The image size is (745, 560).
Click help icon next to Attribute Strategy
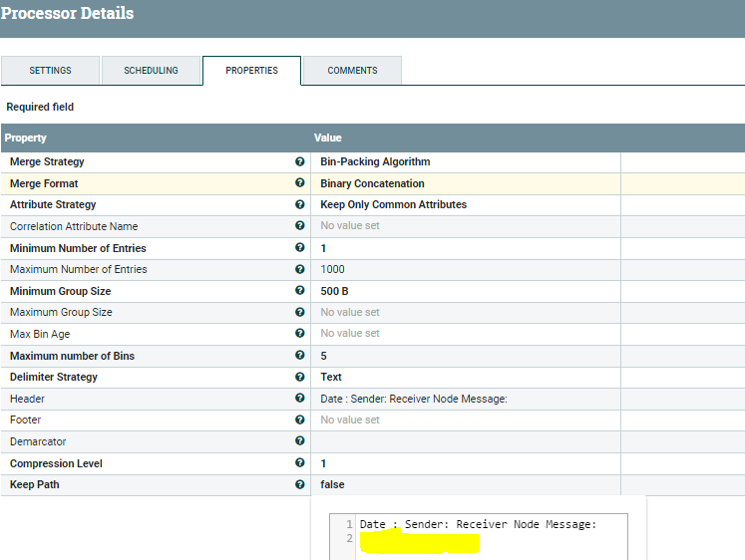coord(299,204)
